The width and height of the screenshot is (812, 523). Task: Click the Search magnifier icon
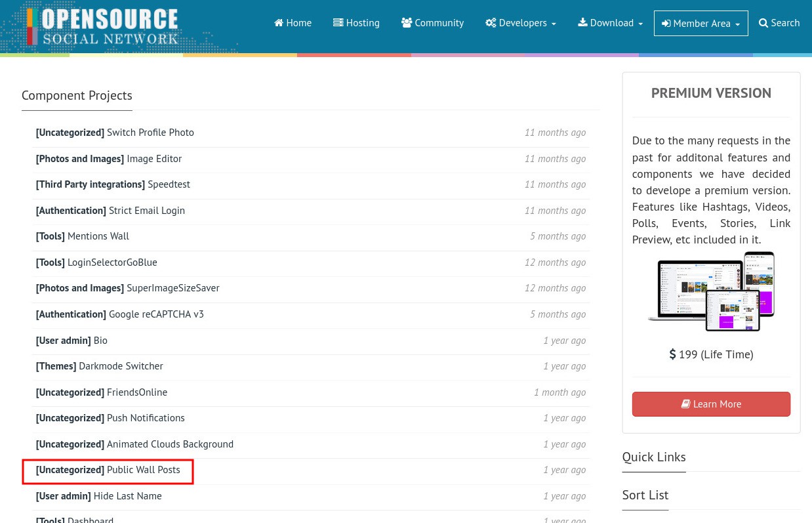[763, 23]
